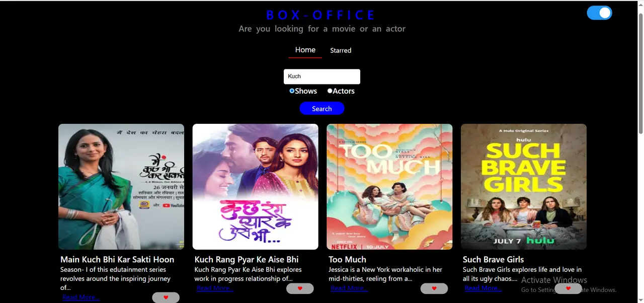Click the Such Brave Girls poster
Screen dimensions: 644x303
[x=524, y=187]
